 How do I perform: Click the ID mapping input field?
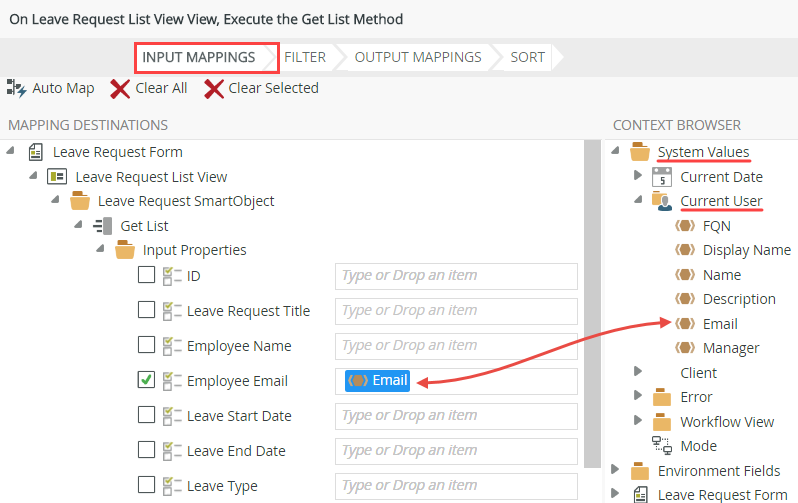[x=456, y=276]
